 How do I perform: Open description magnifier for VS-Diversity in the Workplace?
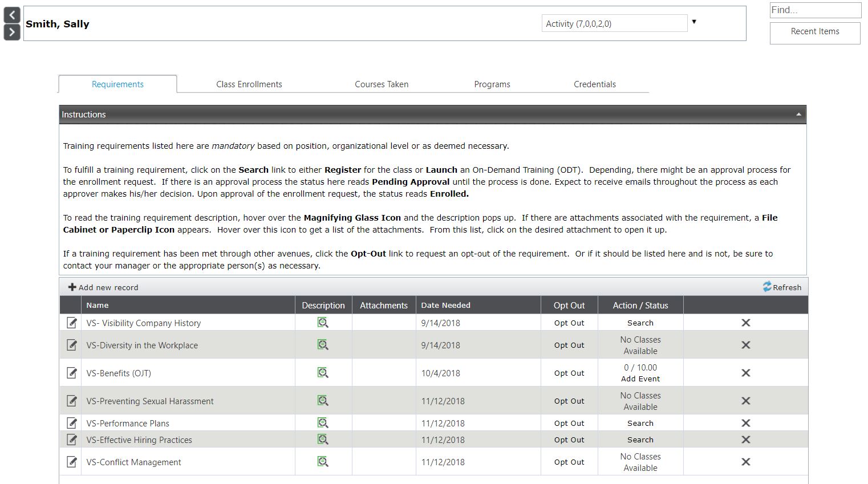323,345
